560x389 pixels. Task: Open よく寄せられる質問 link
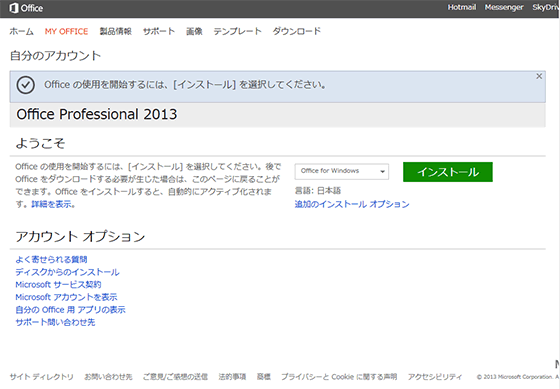(x=51, y=259)
